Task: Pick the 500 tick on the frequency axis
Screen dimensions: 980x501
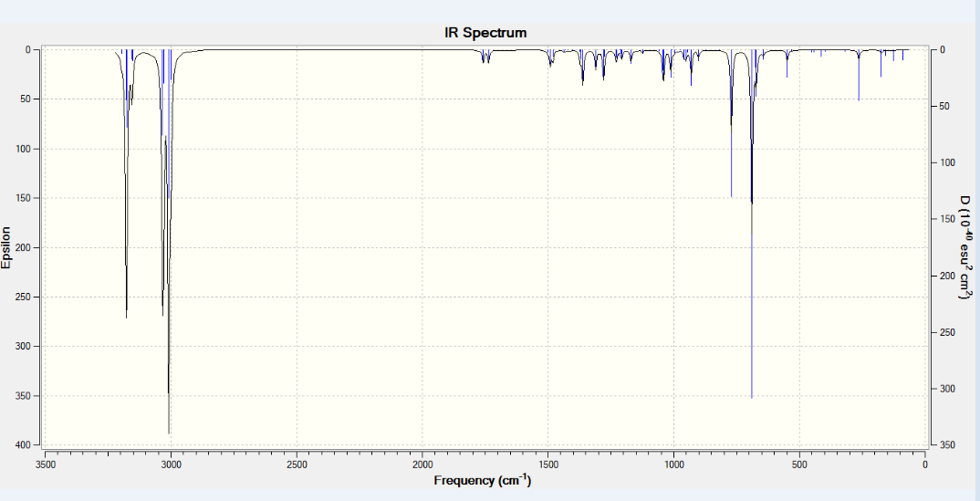Action: (x=799, y=464)
